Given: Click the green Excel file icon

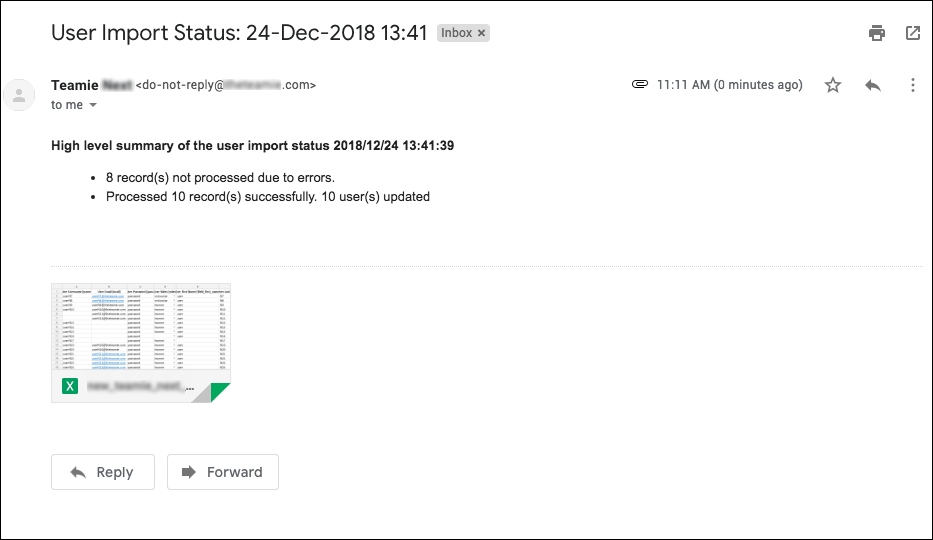Looking at the screenshot, I should pos(70,386).
